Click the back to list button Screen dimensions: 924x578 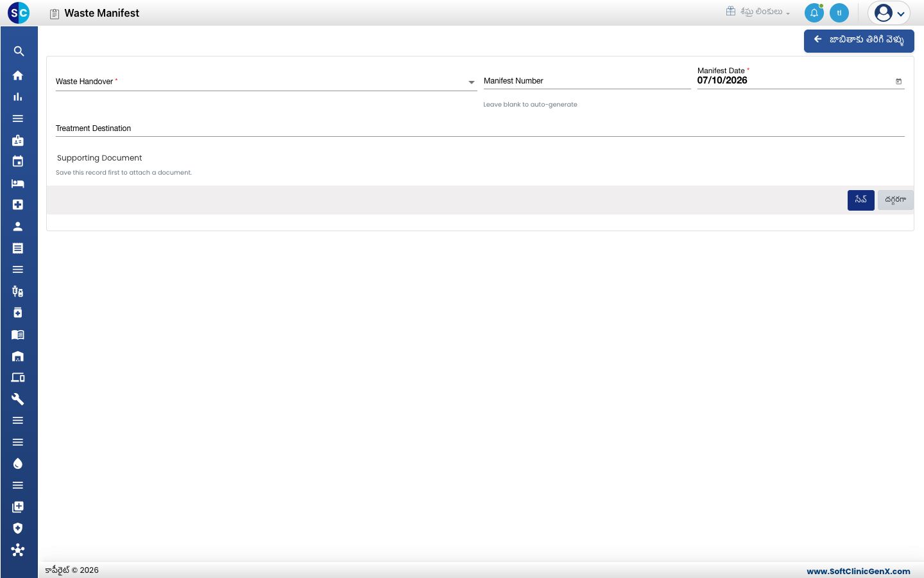pos(859,40)
